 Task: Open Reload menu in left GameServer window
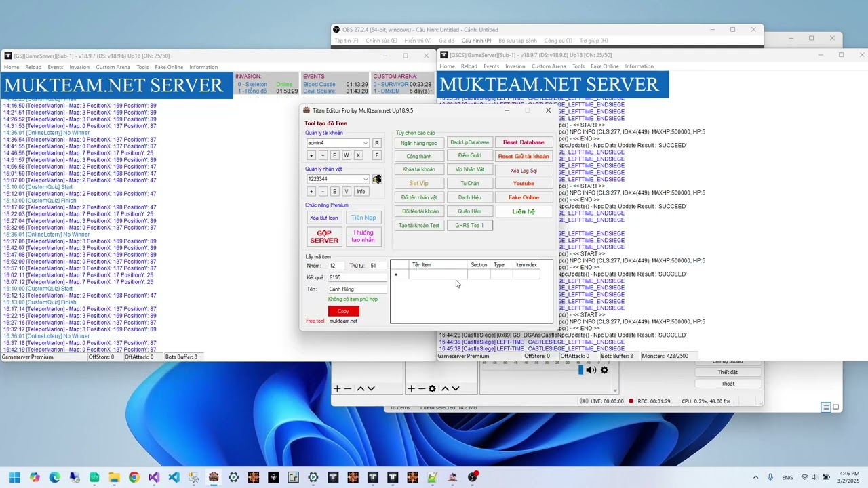33,67
